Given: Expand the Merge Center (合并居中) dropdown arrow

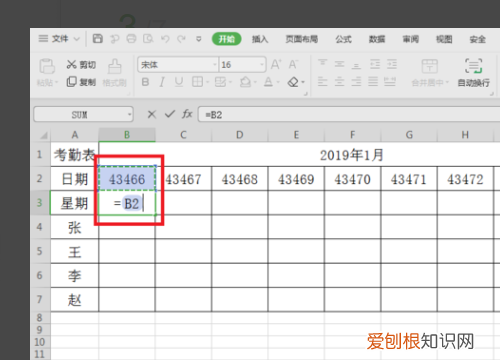Looking at the screenshot, I should (447, 82).
